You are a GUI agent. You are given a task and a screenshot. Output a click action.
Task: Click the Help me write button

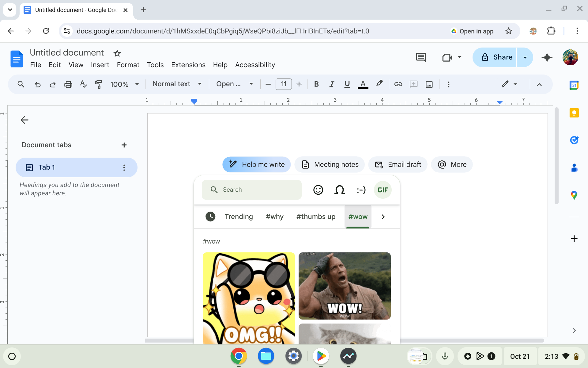pos(256,164)
